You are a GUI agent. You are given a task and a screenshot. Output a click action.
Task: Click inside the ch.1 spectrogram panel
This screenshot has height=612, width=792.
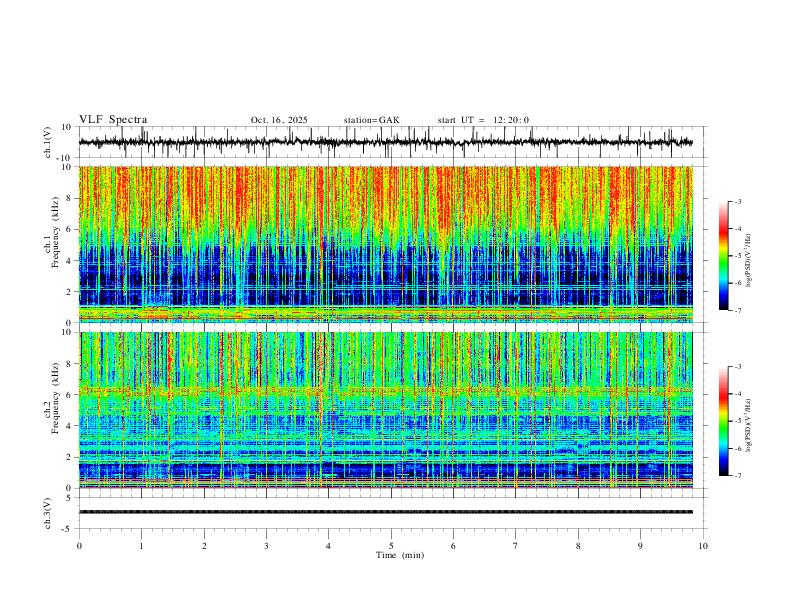(x=385, y=244)
